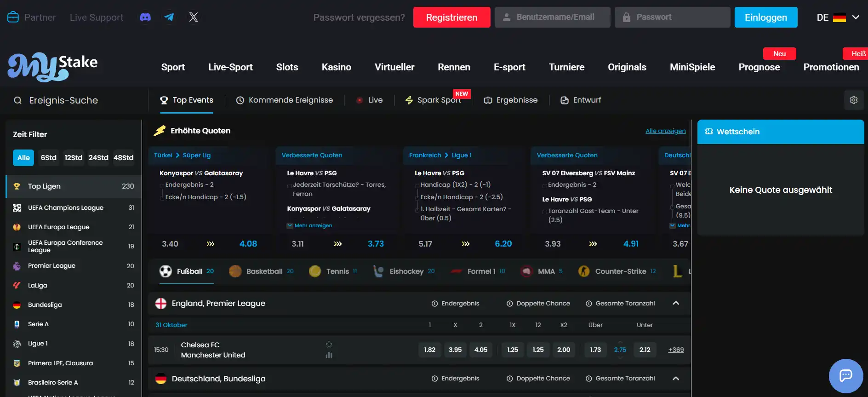
Task: Click the Alle anzeigen link
Action: [x=666, y=131]
